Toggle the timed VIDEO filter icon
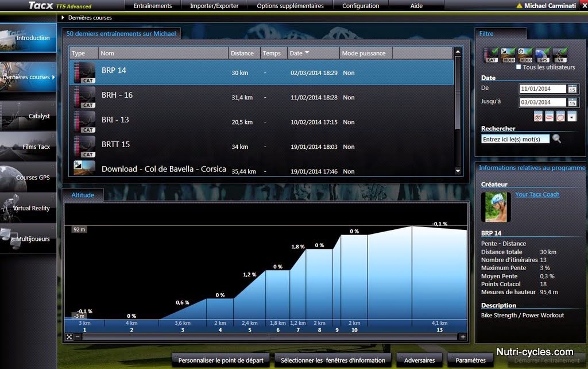Image resolution: width=588 pixels, height=369 pixels. 525,55
